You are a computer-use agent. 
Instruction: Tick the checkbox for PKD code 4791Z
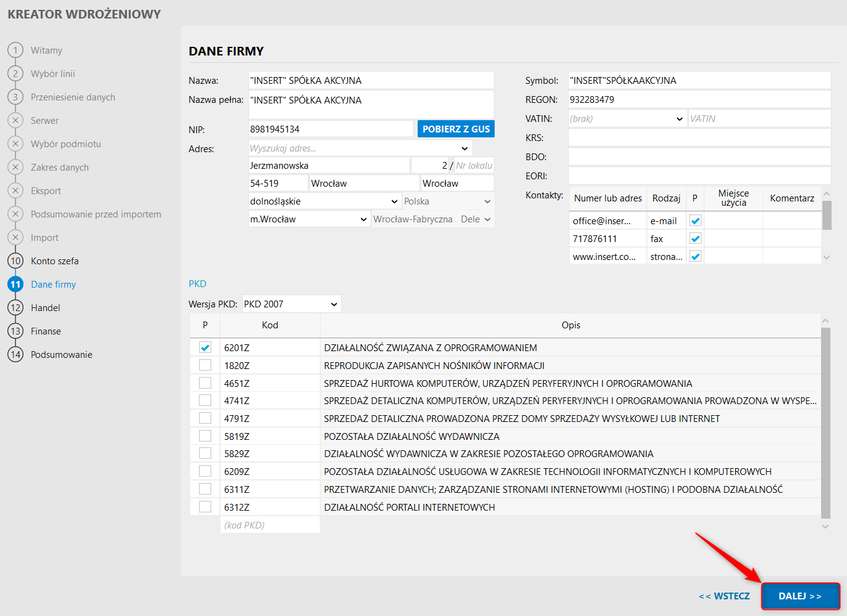coord(205,418)
